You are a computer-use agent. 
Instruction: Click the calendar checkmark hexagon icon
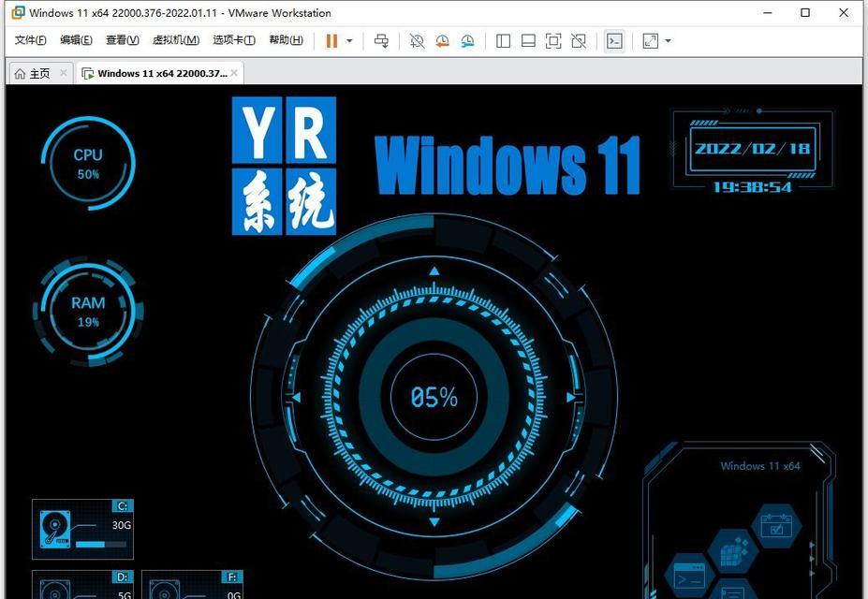(776, 526)
